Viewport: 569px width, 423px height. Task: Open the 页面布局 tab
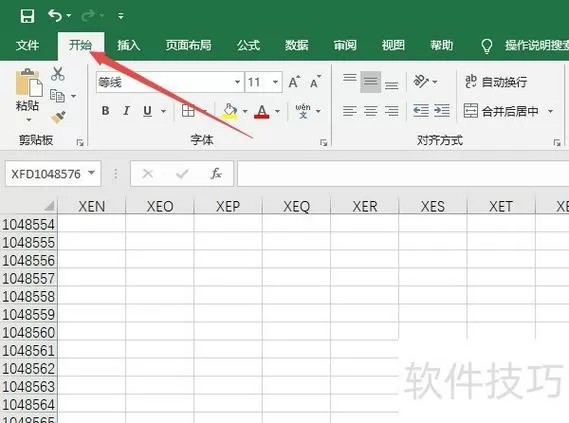pos(188,45)
